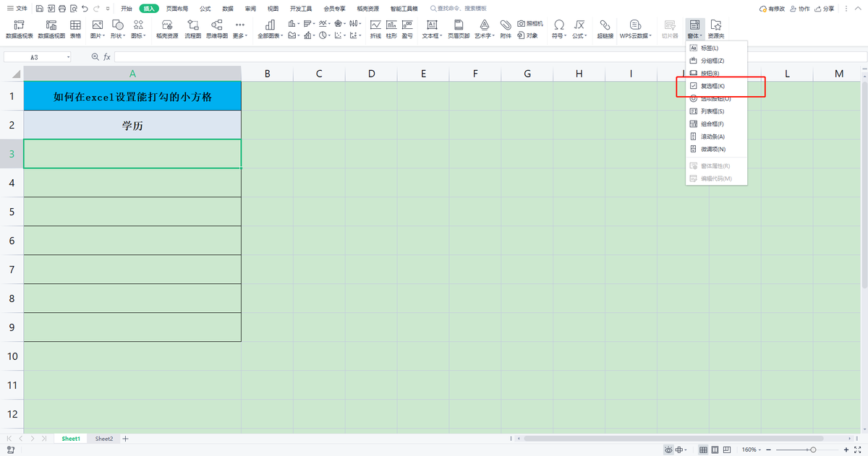Switch to Sheet2 tab
Image resolution: width=868 pixels, height=456 pixels.
(x=104, y=439)
